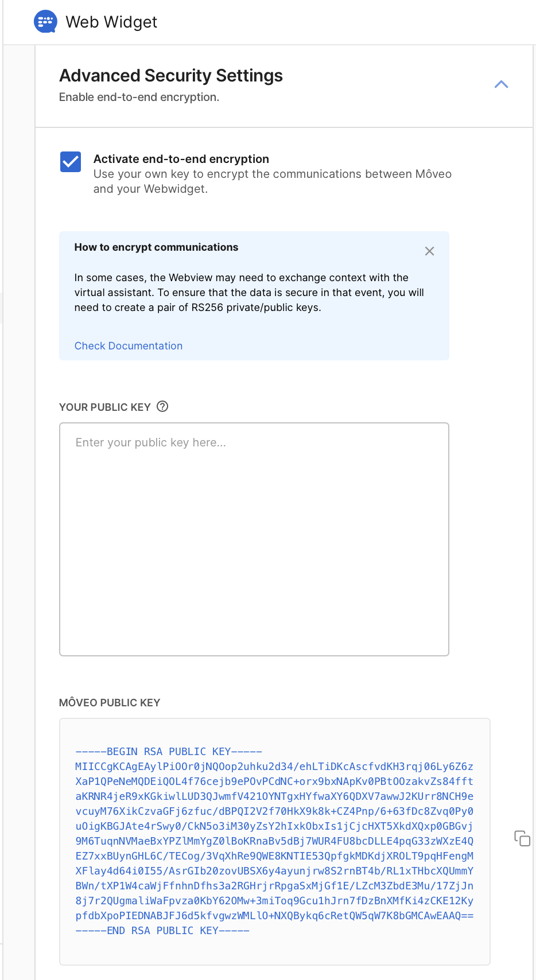The width and height of the screenshot is (536, 980).
Task: Click the Your Public Key label
Action: (104, 407)
